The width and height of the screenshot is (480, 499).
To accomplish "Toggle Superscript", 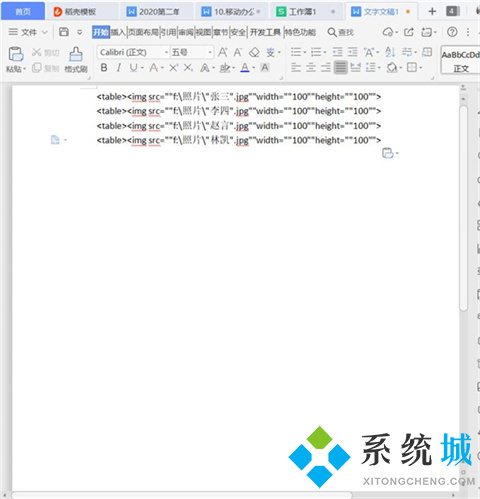I will [173, 68].
